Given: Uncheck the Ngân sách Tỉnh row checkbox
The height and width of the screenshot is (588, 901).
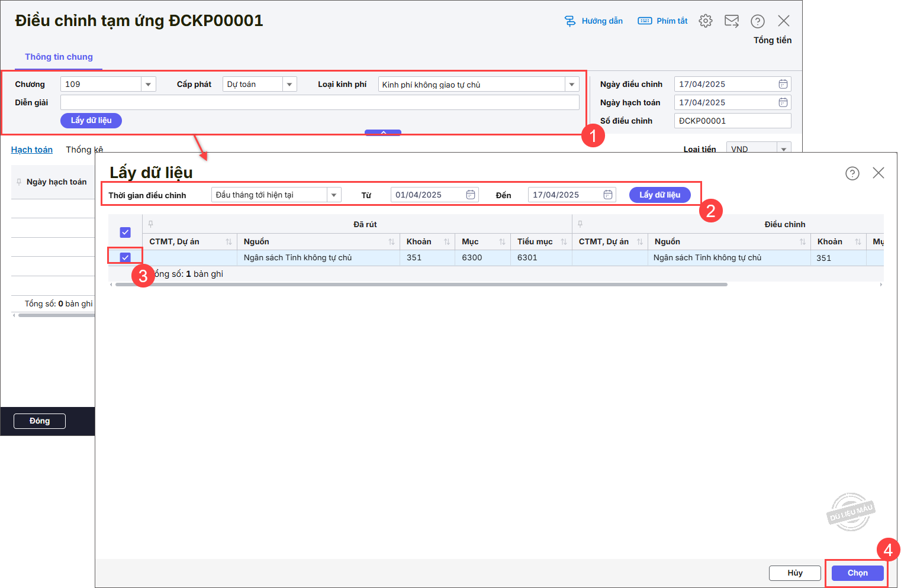Looking at the screenshot, I should (x=126, y=257).
